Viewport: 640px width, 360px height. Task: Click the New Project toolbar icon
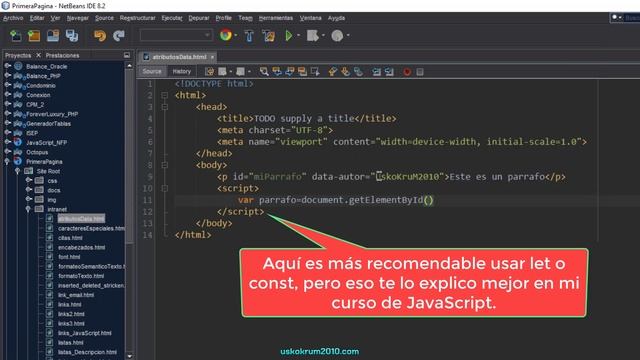point(34,36)
